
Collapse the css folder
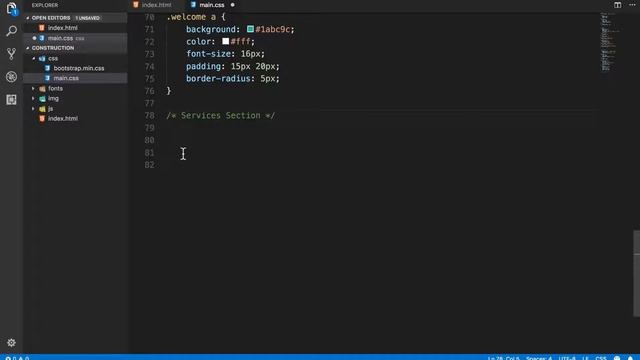point(34,58)
